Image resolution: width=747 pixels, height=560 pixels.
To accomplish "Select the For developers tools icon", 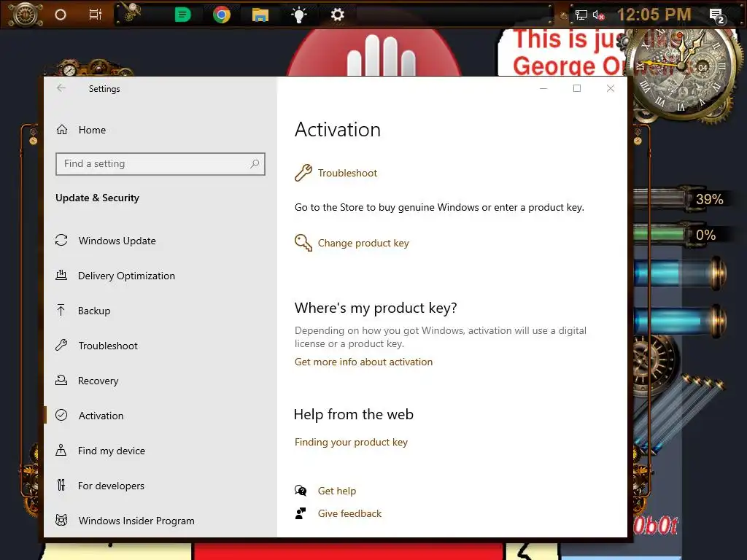I will [61, 485].
